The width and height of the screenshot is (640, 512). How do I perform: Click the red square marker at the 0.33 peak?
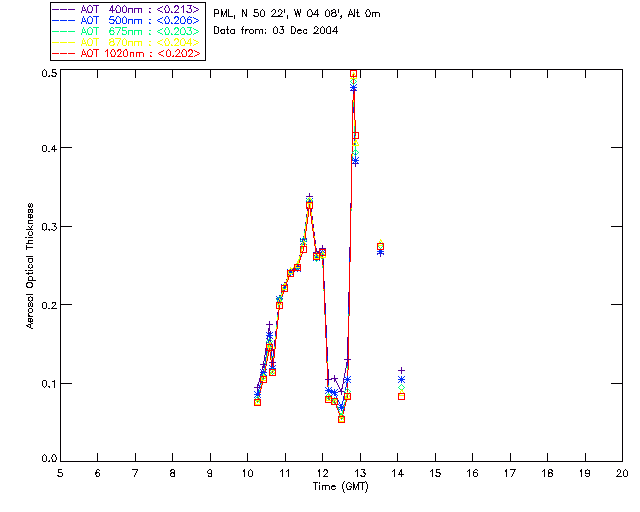[309, 205]
